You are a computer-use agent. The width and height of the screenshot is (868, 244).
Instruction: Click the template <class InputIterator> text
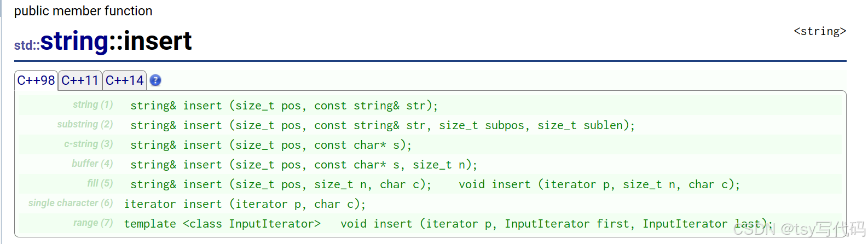(x=222, y=224)
